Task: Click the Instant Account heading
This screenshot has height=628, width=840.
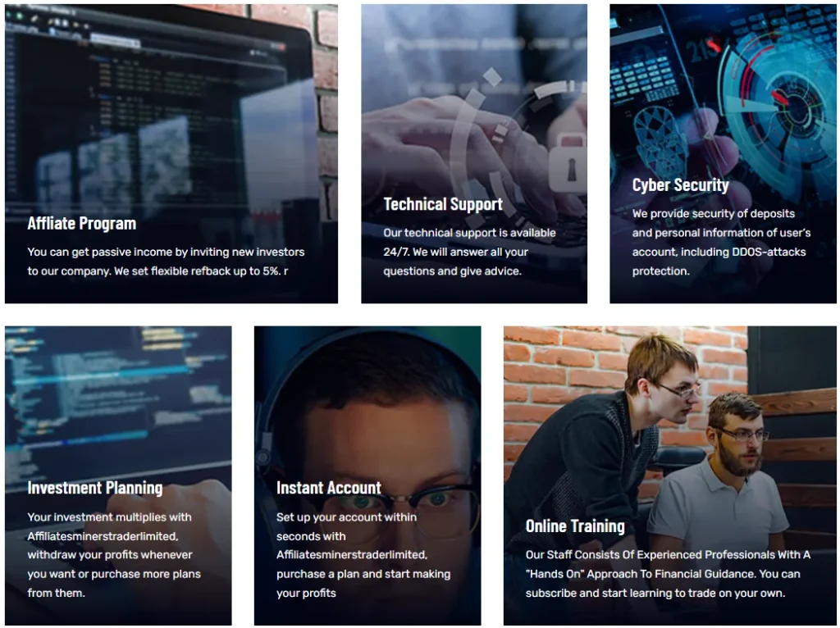Action: coord(328,488)
